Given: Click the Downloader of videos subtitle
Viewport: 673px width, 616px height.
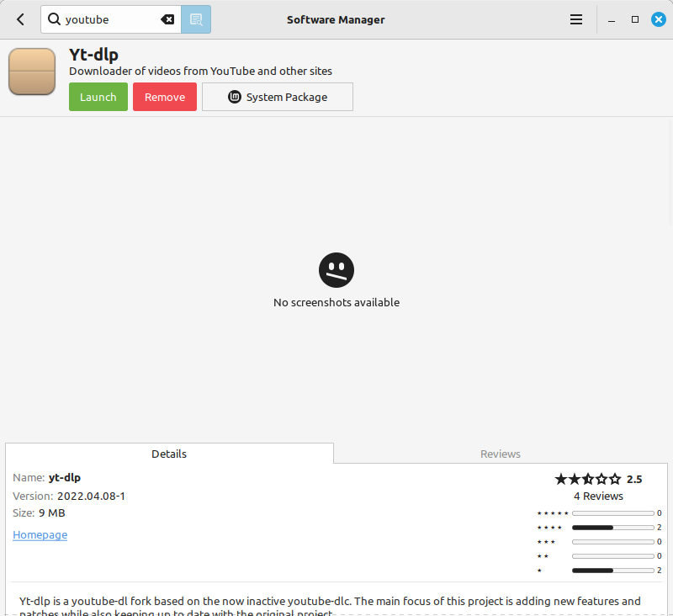Looking at the screenshot, I should (200, 72).
